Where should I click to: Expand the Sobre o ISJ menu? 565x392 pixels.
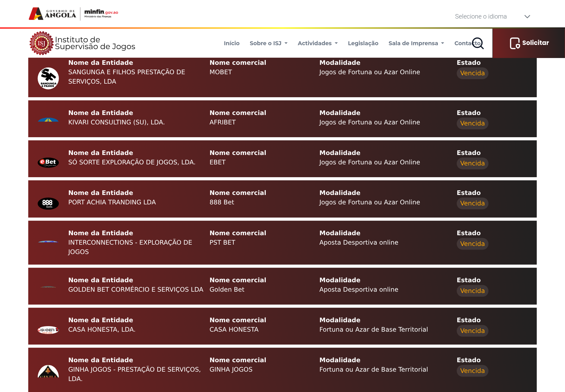point(269,43)
